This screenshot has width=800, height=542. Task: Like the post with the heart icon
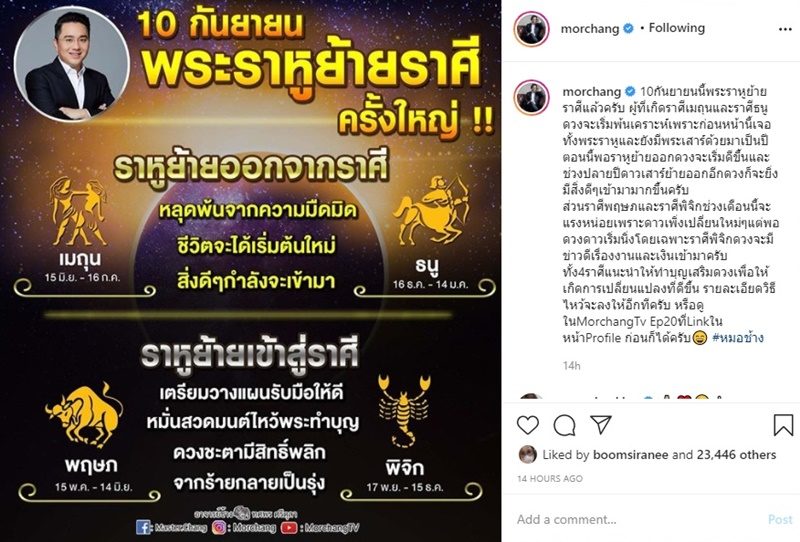(528, 425)
